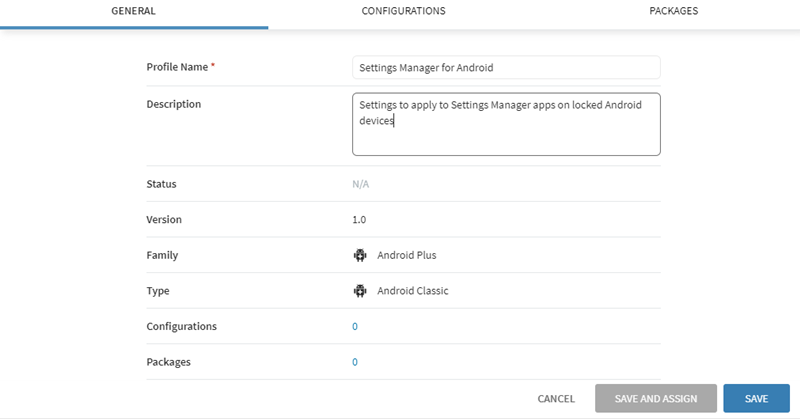Click the Android Classic type text
Image resolution: width=800 pixels, height=420 pixels.
[x=412, y=291]
